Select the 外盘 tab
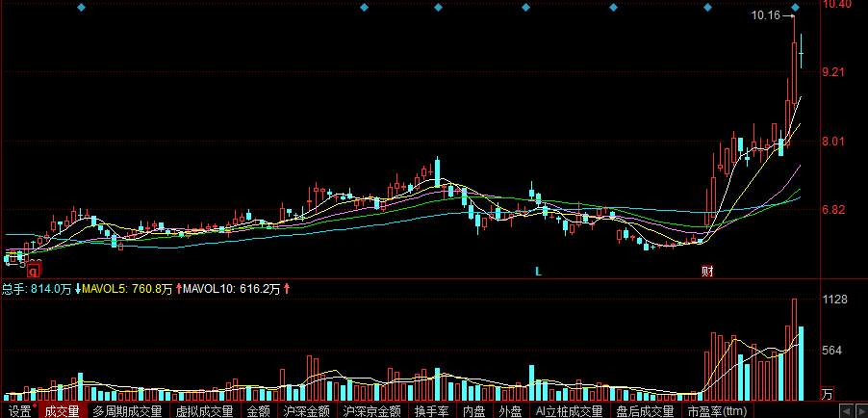Image resolution: width=868 pixels, height=418 pixels. (510, 411)
